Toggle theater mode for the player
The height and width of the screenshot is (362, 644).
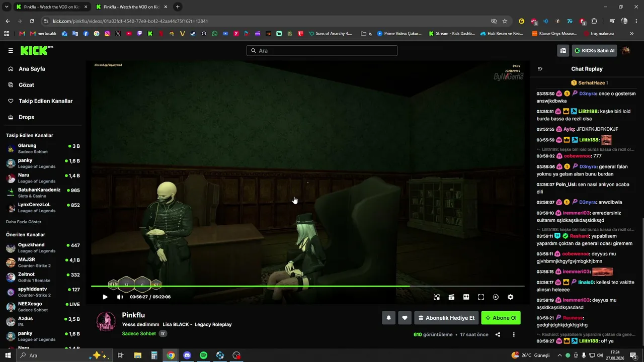(x=466, y=297)
